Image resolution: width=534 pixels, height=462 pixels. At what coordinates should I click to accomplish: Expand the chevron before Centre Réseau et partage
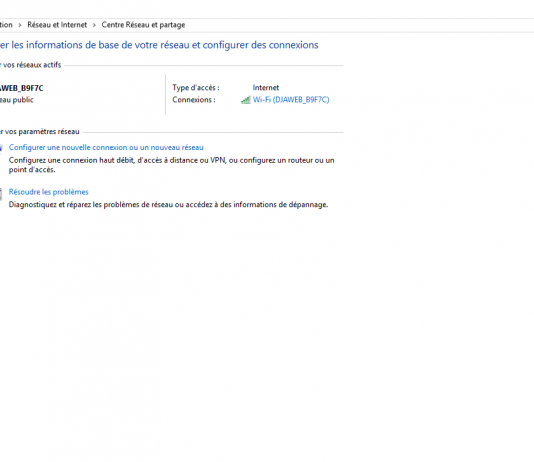[94, 25]
